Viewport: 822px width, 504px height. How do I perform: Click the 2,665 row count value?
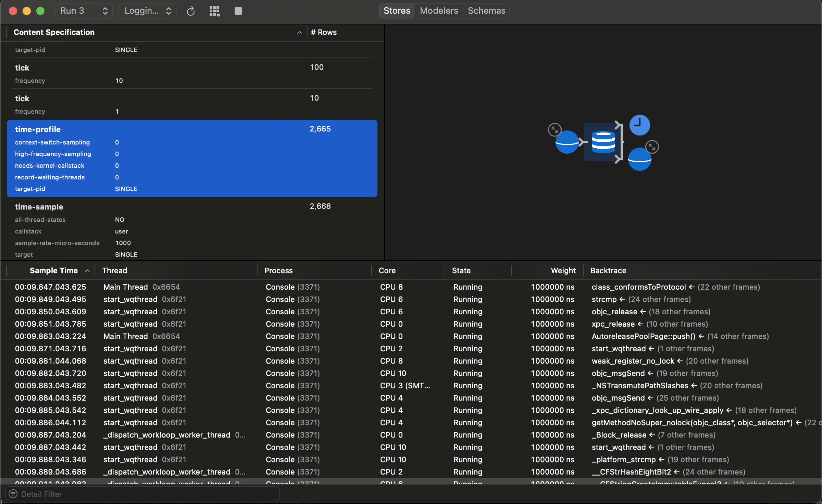(x=320, y=129)
